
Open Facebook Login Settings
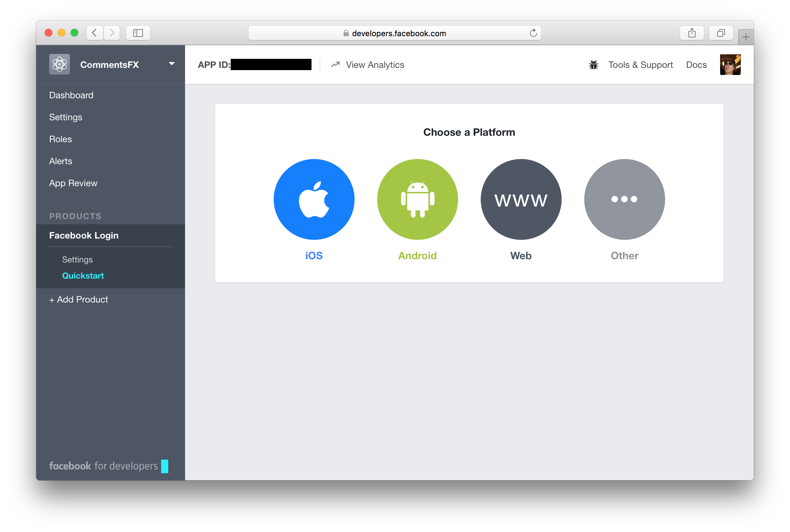point(78,260)
